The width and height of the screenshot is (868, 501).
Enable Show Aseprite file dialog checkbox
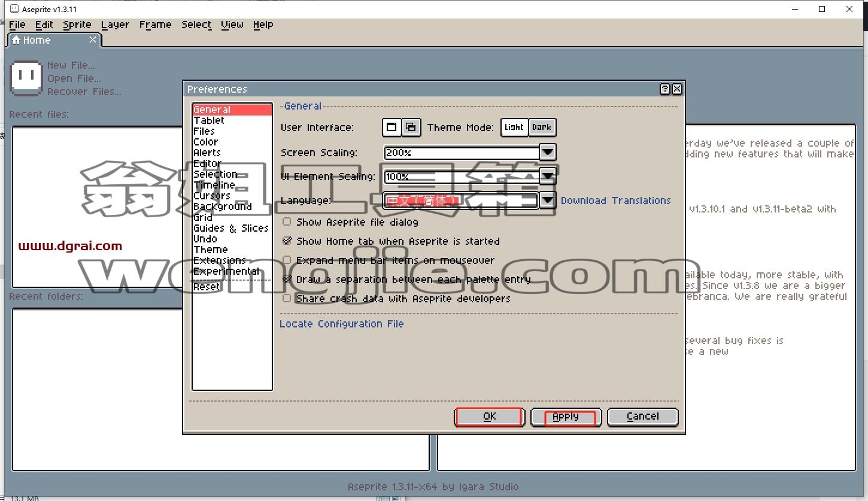(x=287, y=222)
